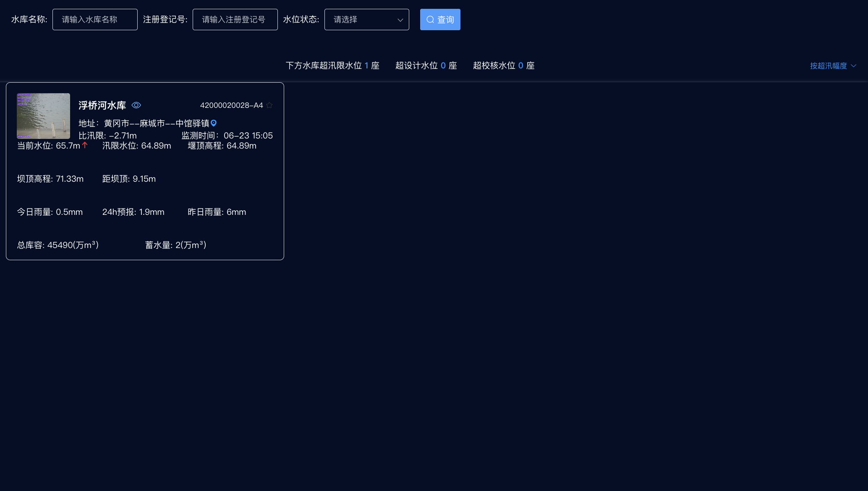868x491 pixels.
Task: Click the chevron arrow in 水位状态 select
Action: 400,20
